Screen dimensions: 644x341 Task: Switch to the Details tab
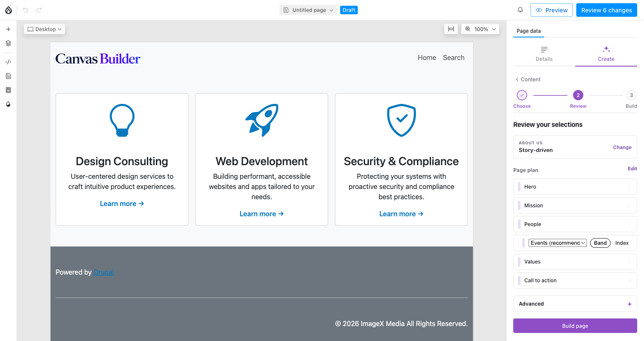coord(544,54)
